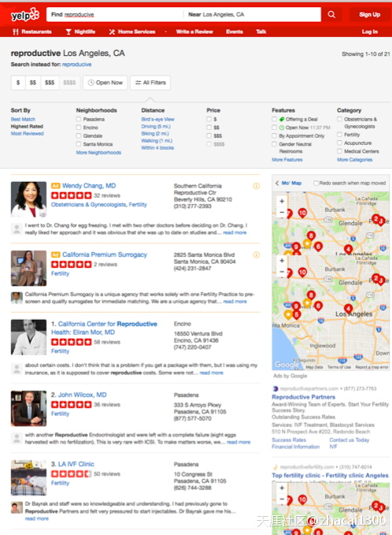
Task: Check Open Now feature checkbox
Action: click(x=274, y=128)
